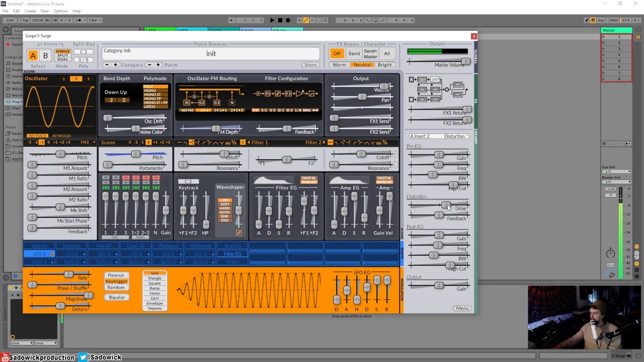Image resolution: width=644 pixels, height=362 pixels.
Task: Select the lowpass 12dB Filter 1 type icon
Action: click(x=185, y=142)
